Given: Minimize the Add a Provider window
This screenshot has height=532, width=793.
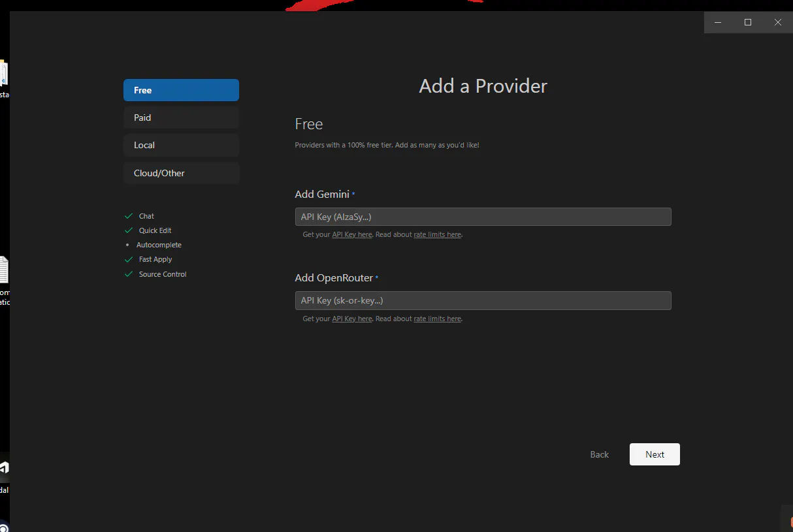Looking at the screenshot, I should [x=718, y=22].
